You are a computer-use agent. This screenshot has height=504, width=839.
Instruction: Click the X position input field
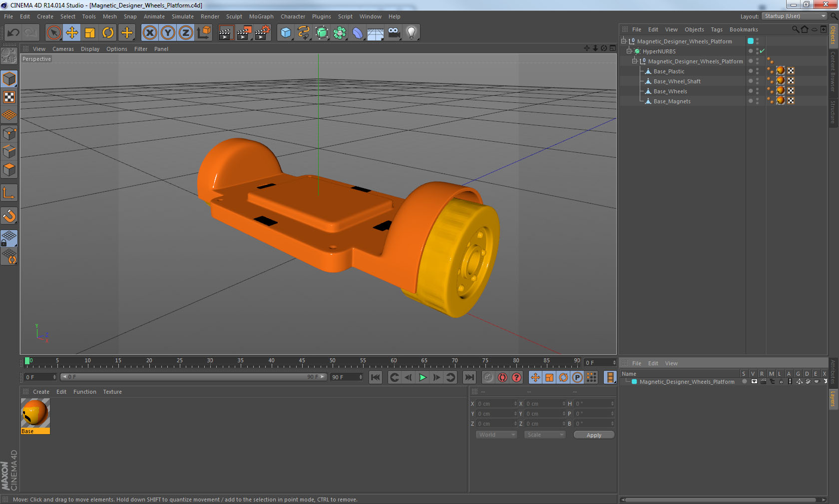496,404
